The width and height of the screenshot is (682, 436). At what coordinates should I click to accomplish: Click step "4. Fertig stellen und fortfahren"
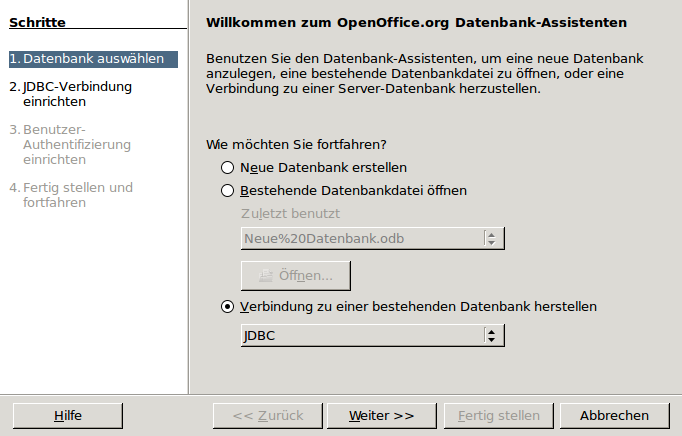76,194
